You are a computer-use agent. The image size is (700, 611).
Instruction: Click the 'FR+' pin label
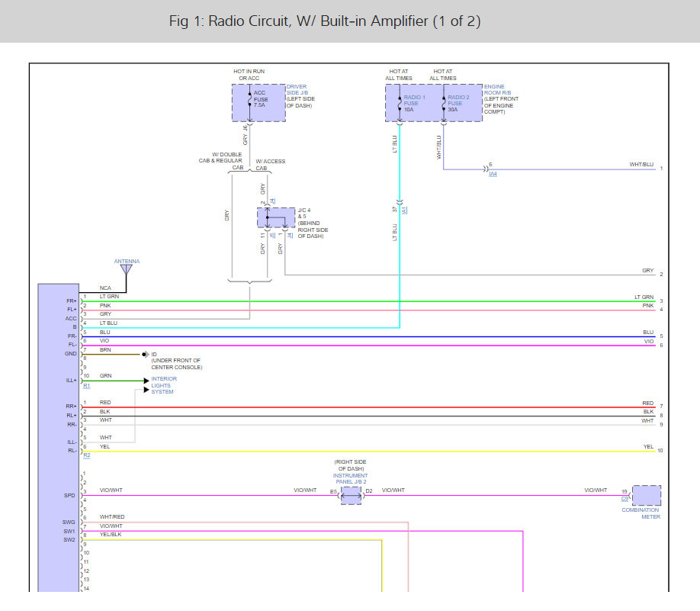tap(72, 301)
